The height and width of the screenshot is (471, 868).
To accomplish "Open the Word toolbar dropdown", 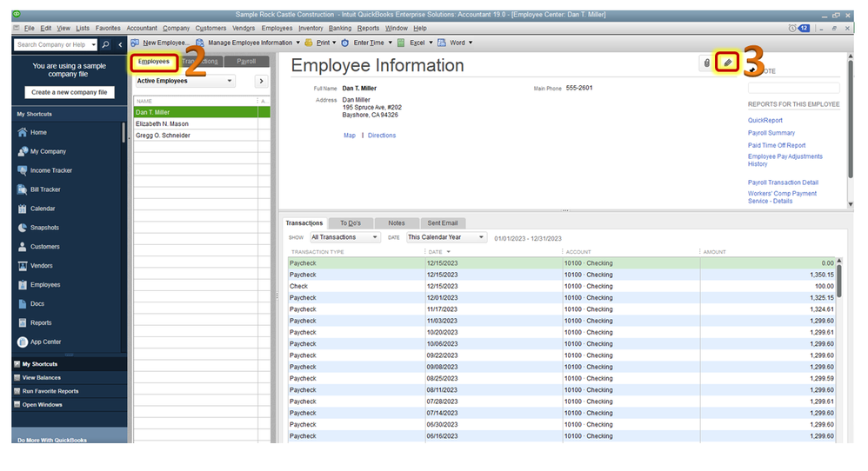I will (456, 43).
